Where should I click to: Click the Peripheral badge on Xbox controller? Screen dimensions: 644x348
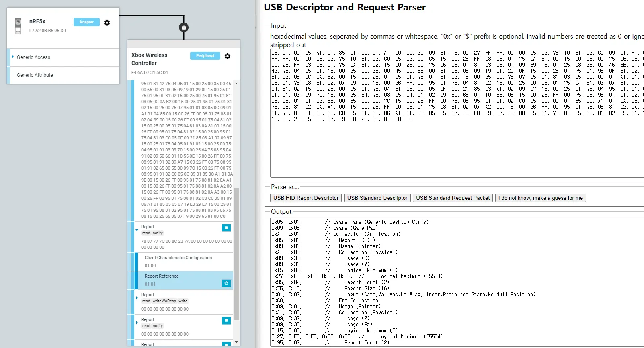click(x=205, y=56)
